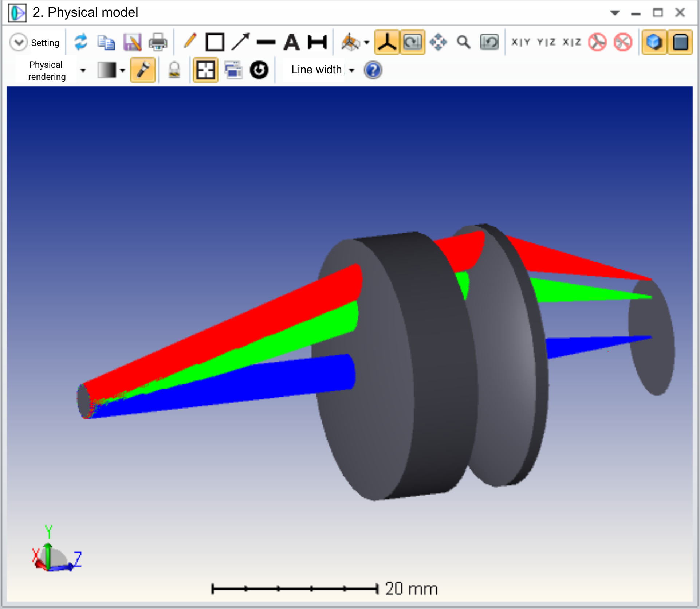Image resolution: width=700 pixels, height=609 pixels.
Task: Toggle the rotation lock mode
Action: pos(412,42)
